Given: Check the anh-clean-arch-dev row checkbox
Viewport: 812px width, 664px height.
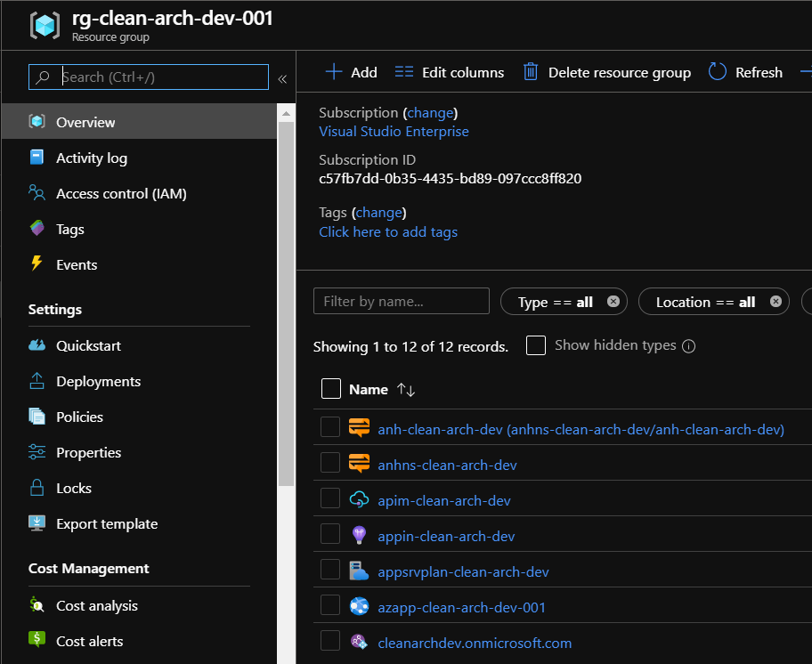Looking at the screenshot, I should (x=329, y=427).
